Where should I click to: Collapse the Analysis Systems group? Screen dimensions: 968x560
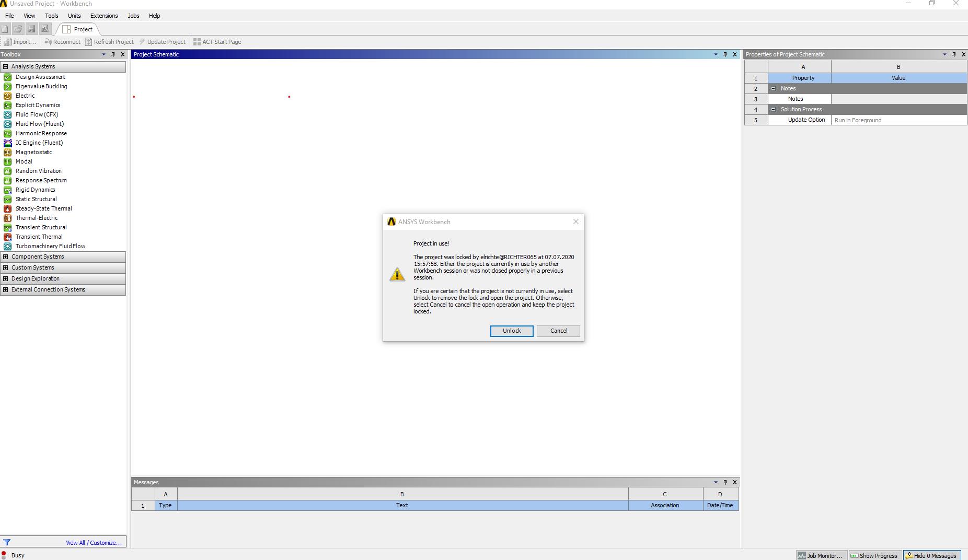click(x=6, y=66)
